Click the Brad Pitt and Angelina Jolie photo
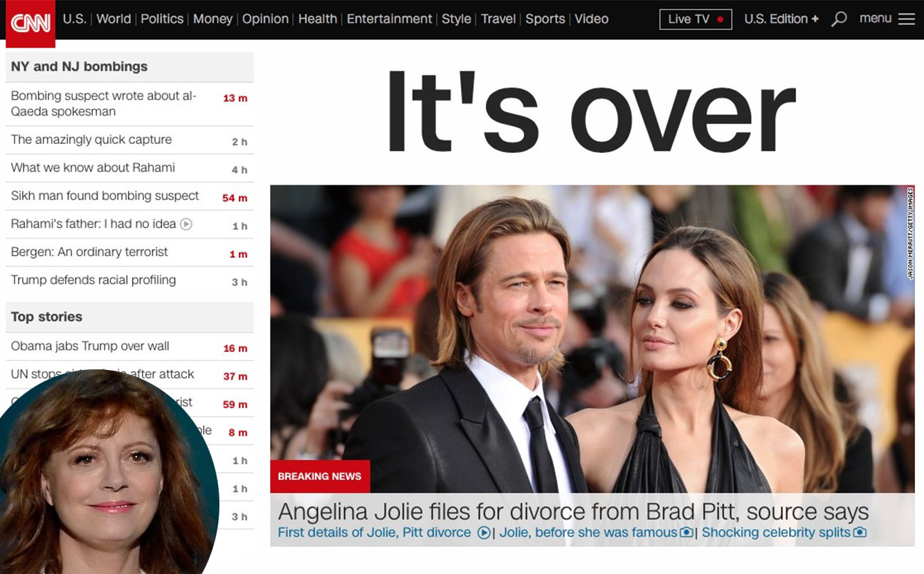The height and width of the screenshot is (574, 924). [x=592, y=339]
